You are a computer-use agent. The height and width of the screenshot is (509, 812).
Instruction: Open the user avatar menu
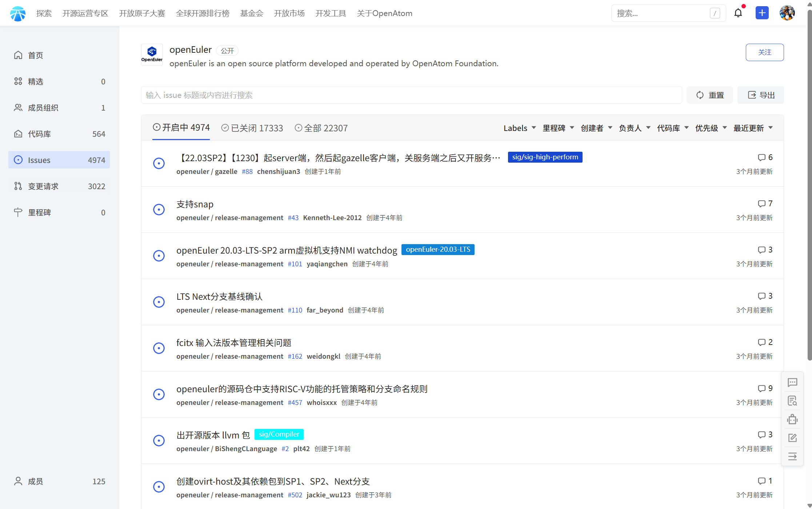coord(787,13)
